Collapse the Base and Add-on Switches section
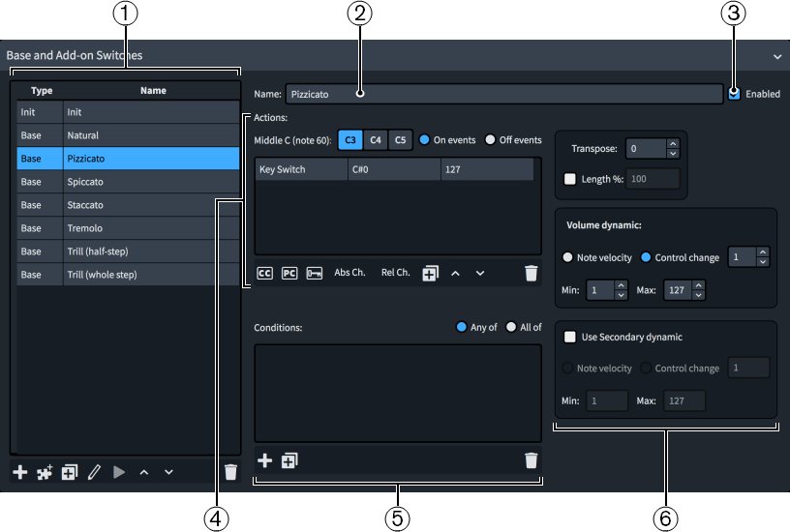The width and height of the screenshot is (790, 532). pos(776,57)
